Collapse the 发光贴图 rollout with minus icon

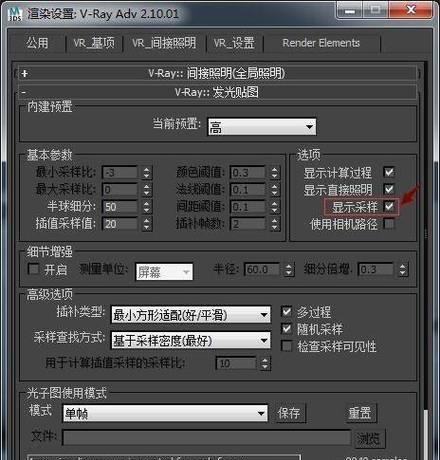tap(24, 92)
